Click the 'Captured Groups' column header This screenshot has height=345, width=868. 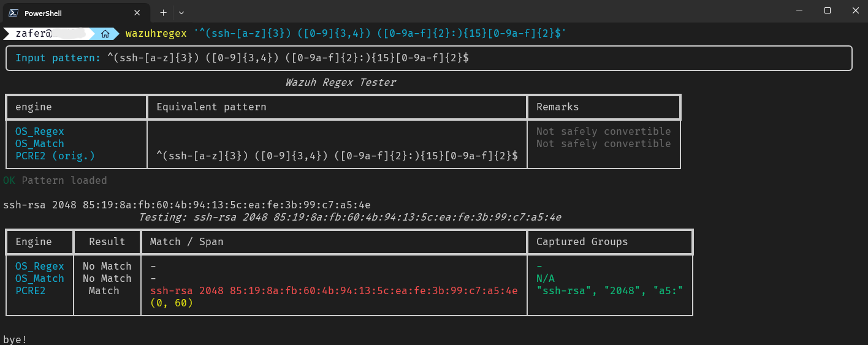[x=582, y=241]
